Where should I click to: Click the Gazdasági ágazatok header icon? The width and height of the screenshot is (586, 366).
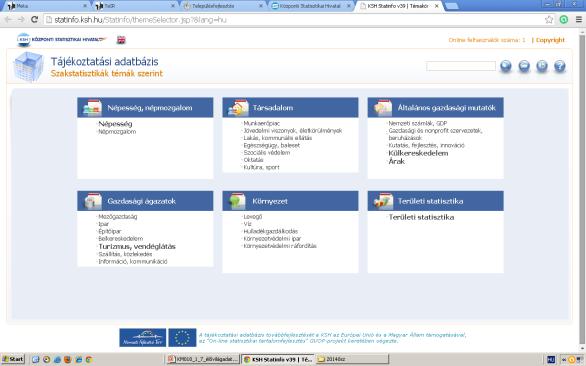click(x=92, y=201)
